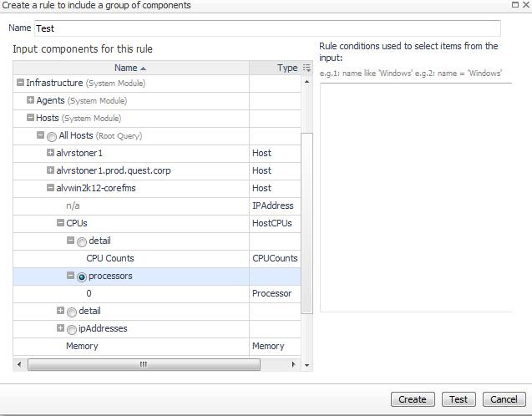532x416 pixels.
Task: Select the Memory tree row
Action: pyautogui.click(x=157, y=347)
